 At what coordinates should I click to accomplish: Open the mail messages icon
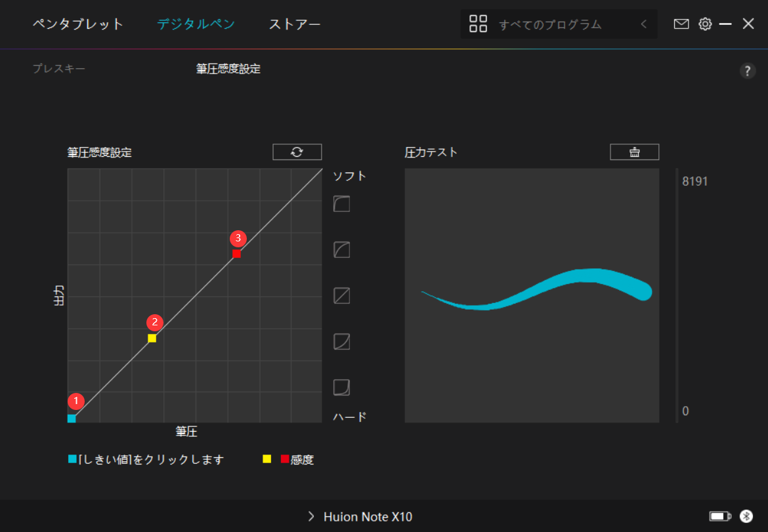(681, 24)
